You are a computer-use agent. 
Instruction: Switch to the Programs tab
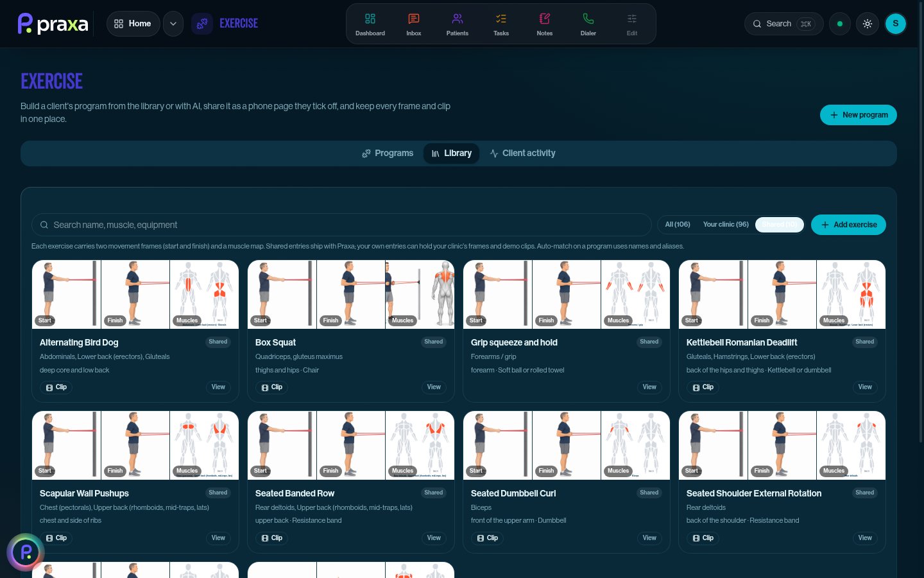pos(388,153)
